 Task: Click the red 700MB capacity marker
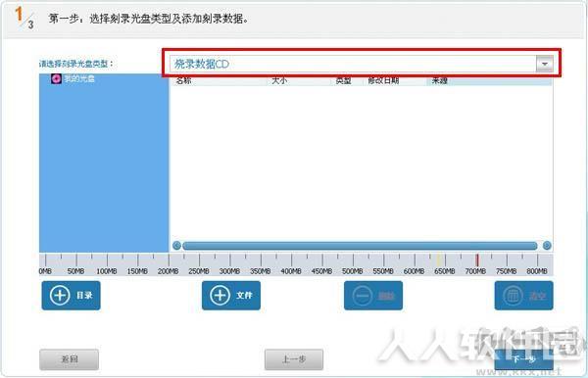(x=477, y=260)
